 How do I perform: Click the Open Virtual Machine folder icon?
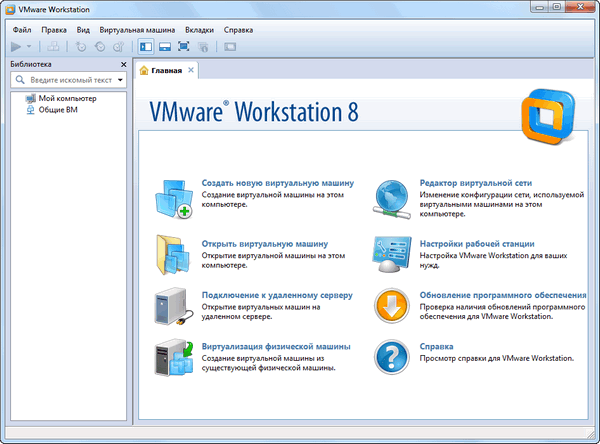176,253
